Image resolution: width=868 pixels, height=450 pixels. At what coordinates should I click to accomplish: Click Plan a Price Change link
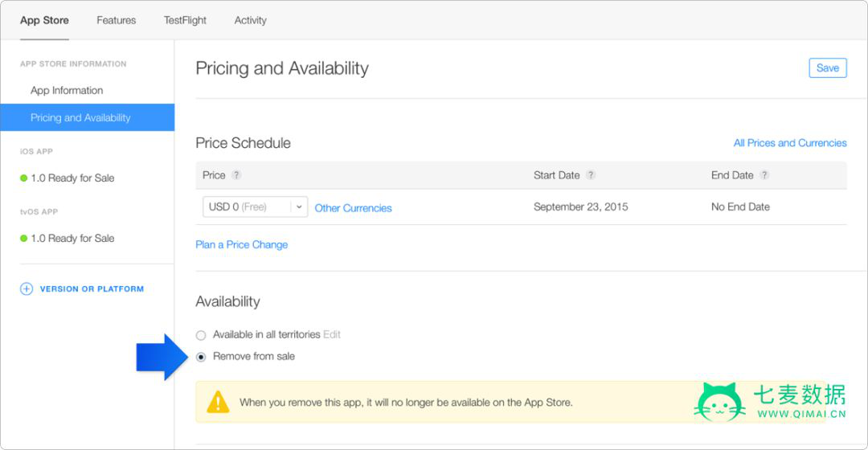point(241,245)
